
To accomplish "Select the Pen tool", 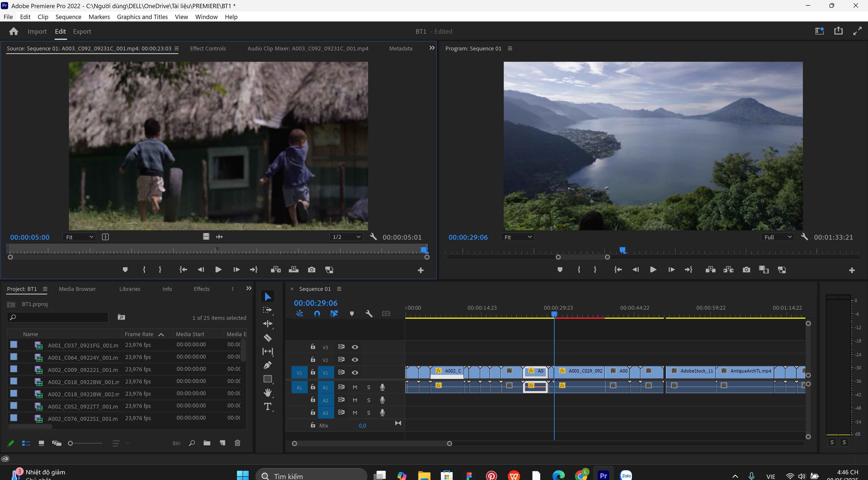I will coord(267,365).
